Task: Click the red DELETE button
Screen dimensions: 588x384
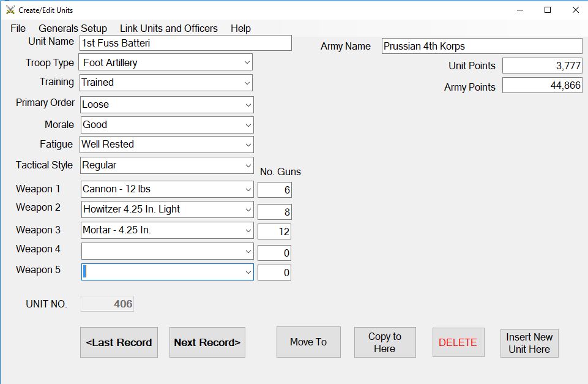Action: [458, 342]
